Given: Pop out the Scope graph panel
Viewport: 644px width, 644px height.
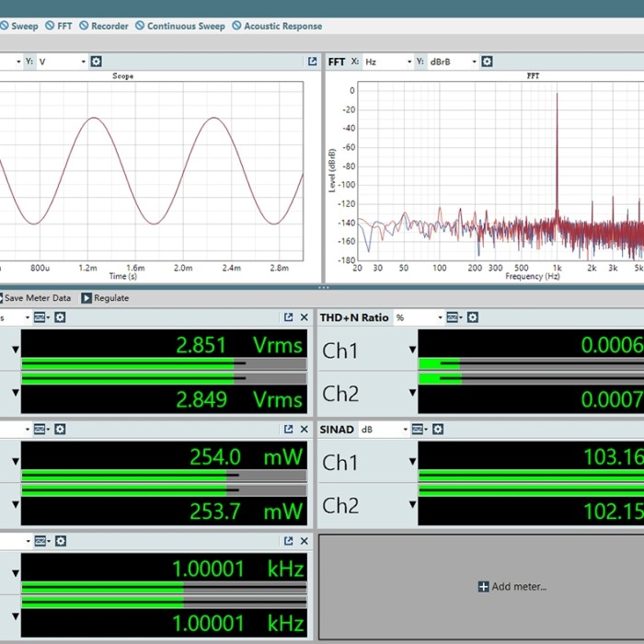Looking at the screenshot, I should (312, 62).
